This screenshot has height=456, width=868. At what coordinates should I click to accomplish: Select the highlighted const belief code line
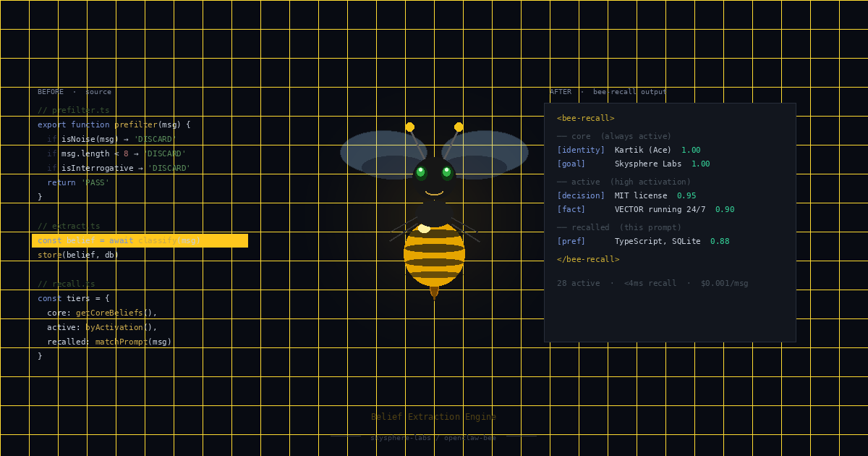(140, 240)
